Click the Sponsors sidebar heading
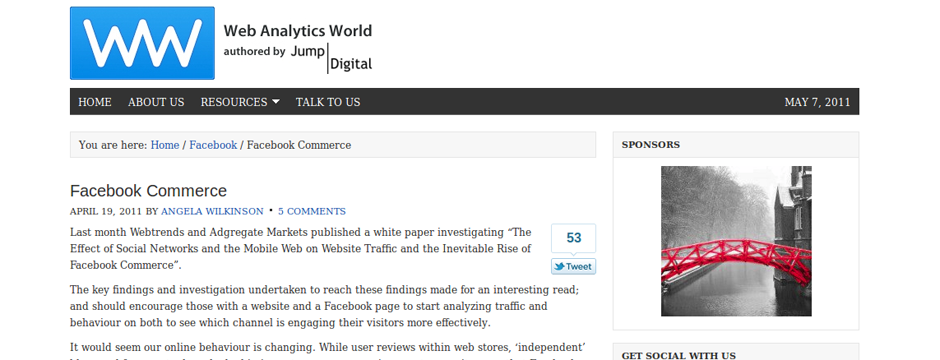The height and width of the screenshot is (360, 940). click(x=651, y=145)
